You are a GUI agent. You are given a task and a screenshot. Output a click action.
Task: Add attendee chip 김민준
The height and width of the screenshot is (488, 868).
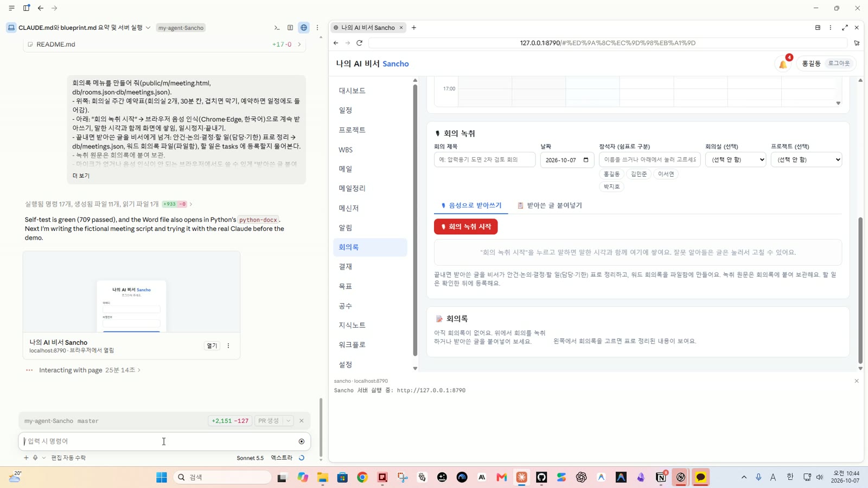pos(639,174)
